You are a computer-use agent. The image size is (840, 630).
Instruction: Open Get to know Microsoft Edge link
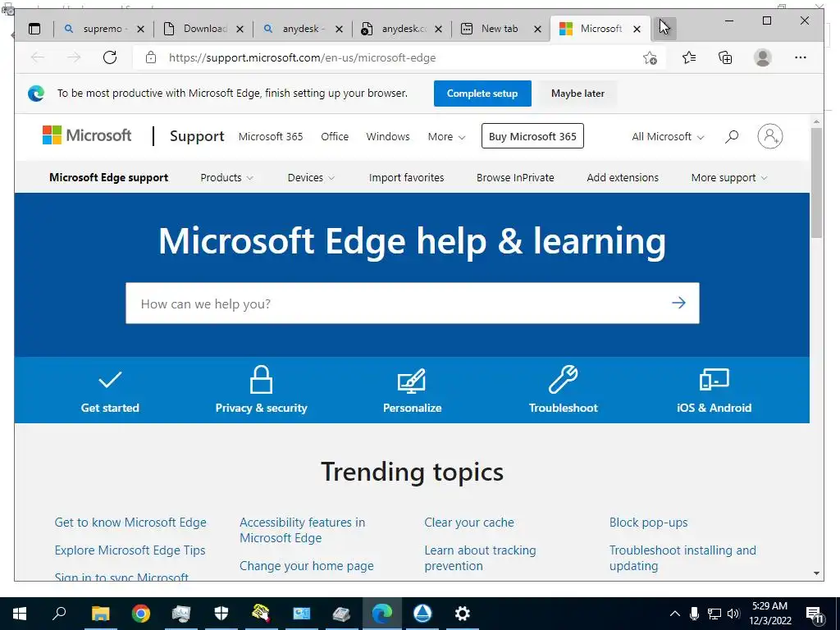click(130, 523)
